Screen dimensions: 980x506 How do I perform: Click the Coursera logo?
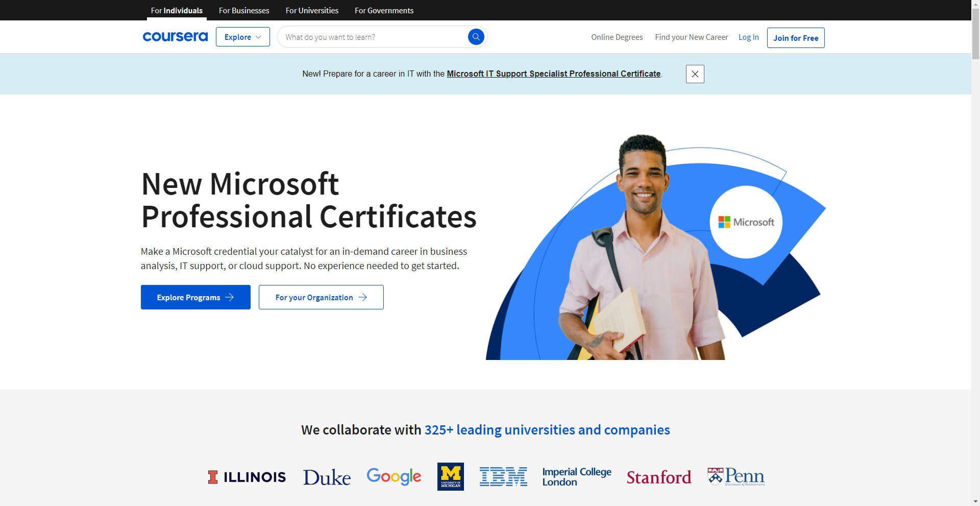tap(175, 37)
